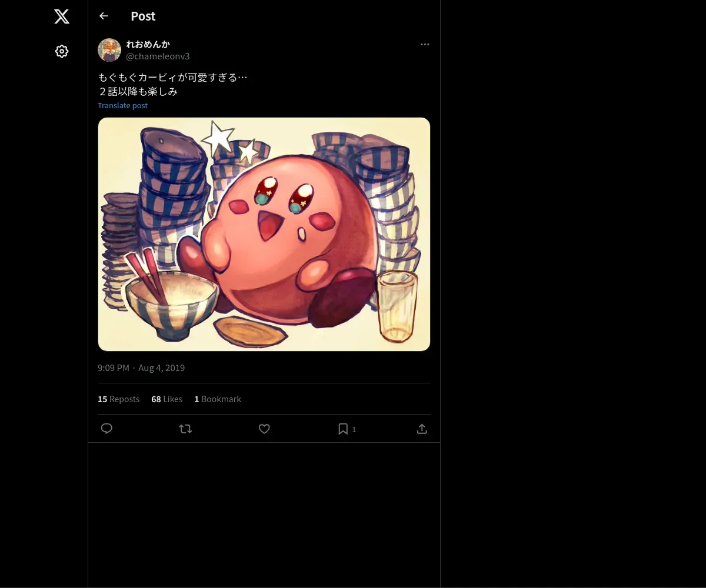
Task: Open the @chameleonv3 handle link
Action: (x=158, y=56)
